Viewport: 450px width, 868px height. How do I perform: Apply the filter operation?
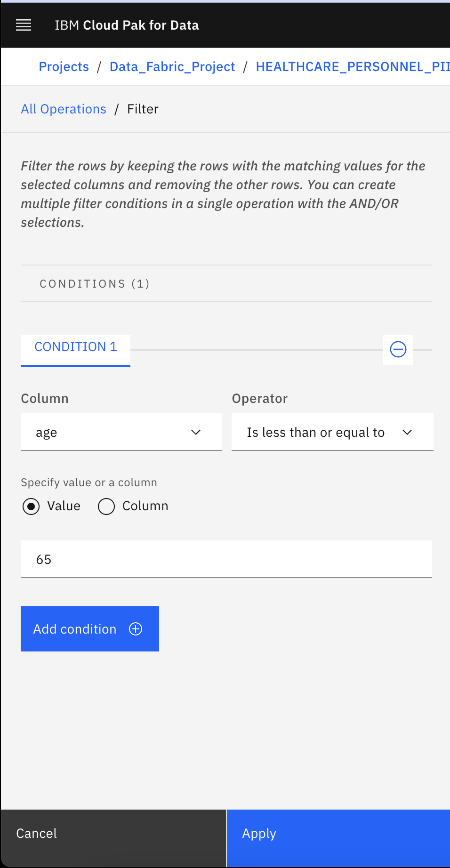(338, 838)
